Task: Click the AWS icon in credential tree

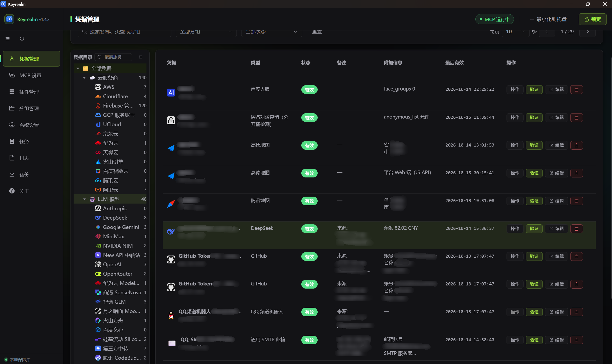Action: click(98, 87)
